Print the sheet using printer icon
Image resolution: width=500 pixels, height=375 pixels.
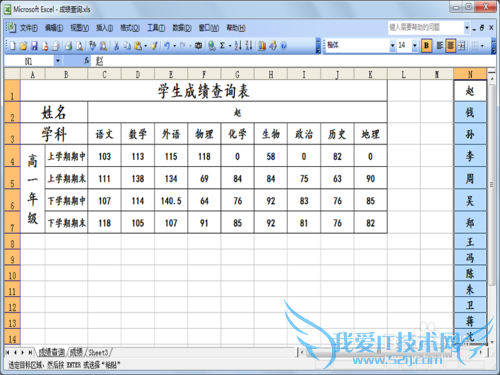(69, 46)
